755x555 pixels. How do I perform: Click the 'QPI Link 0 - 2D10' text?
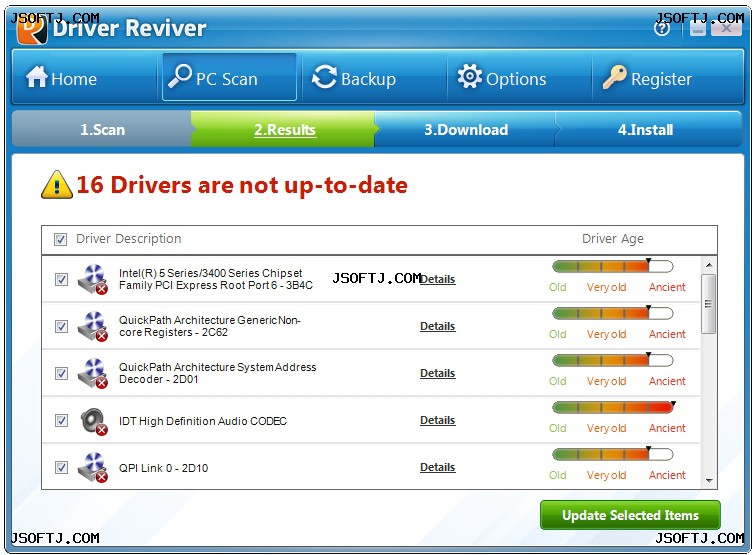[x=163, y=468]
